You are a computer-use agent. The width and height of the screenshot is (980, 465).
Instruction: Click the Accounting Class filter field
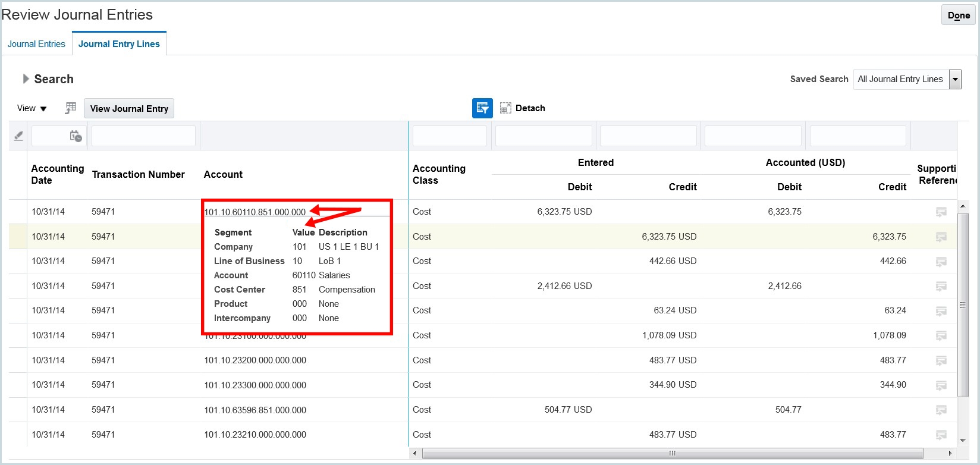450,136
